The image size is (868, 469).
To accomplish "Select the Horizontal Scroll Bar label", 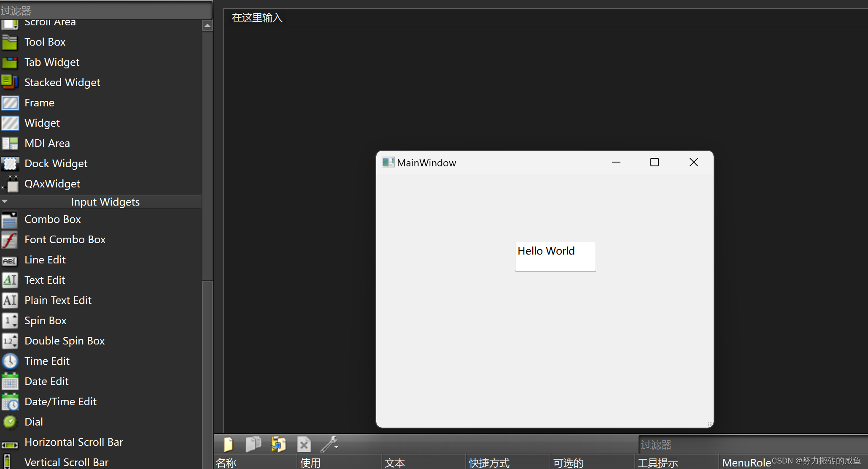I will point(74,442).
